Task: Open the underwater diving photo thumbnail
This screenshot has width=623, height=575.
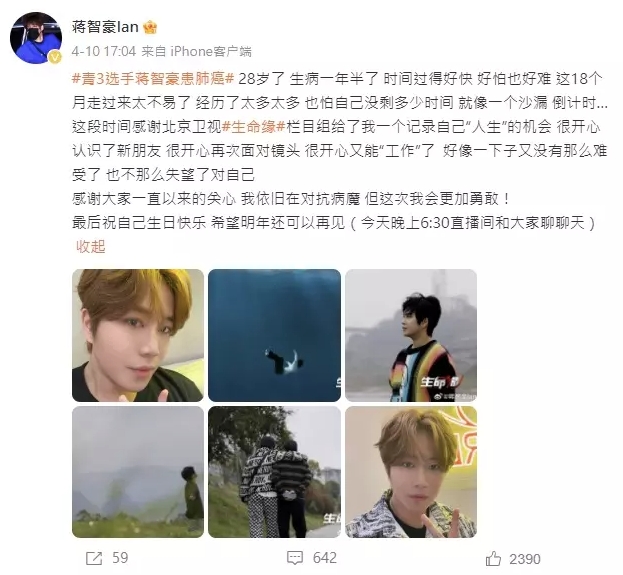Action: click(274, 335)
